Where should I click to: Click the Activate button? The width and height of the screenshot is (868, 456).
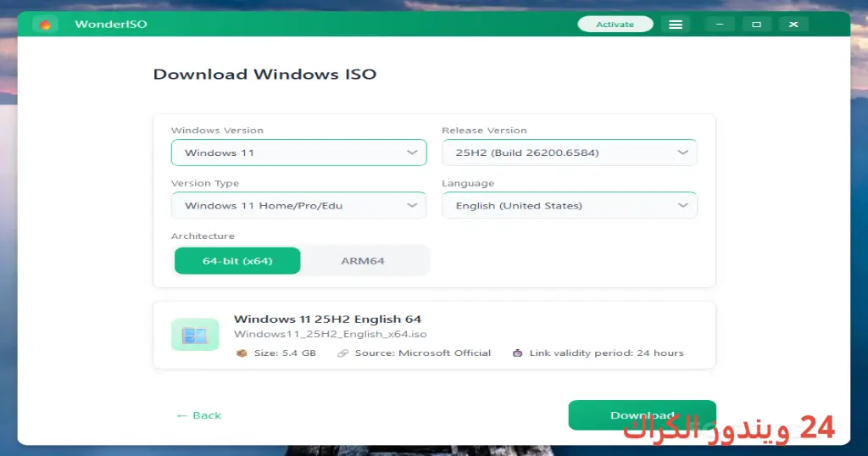click(x=615, y=25)
